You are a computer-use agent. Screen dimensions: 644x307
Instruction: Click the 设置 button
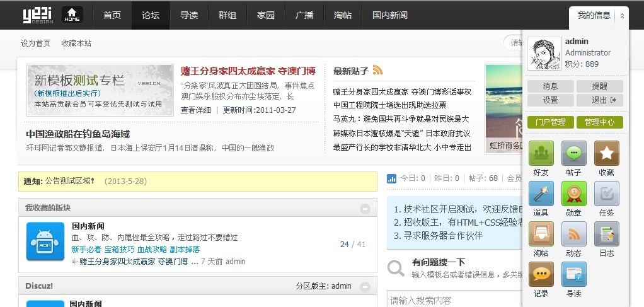tap(550, 100)
